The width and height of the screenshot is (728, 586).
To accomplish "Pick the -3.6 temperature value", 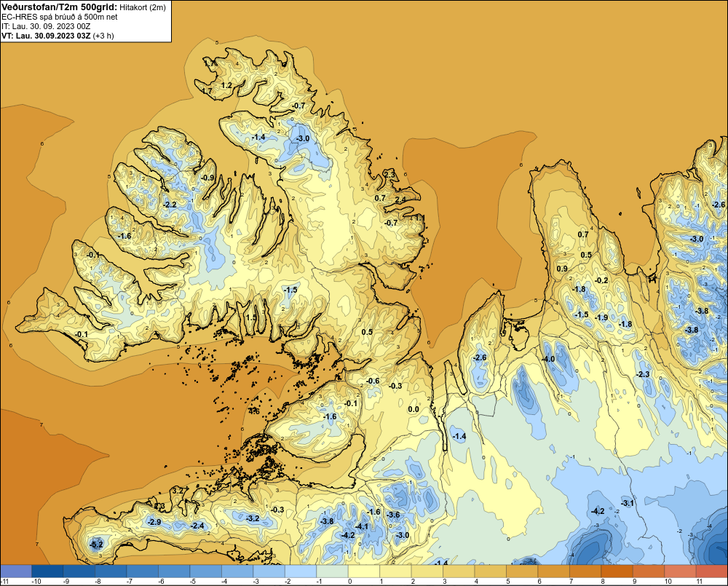I will [x=393, y=515].
